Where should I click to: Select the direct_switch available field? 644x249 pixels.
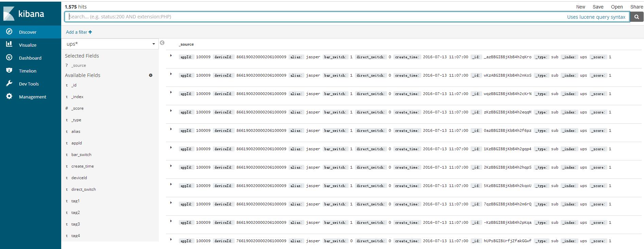pos(84,189)
